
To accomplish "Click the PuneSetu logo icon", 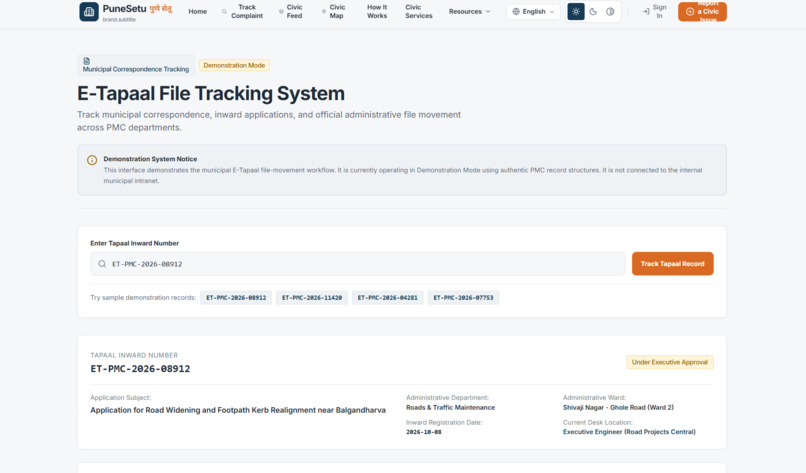I will pos(89,11).
